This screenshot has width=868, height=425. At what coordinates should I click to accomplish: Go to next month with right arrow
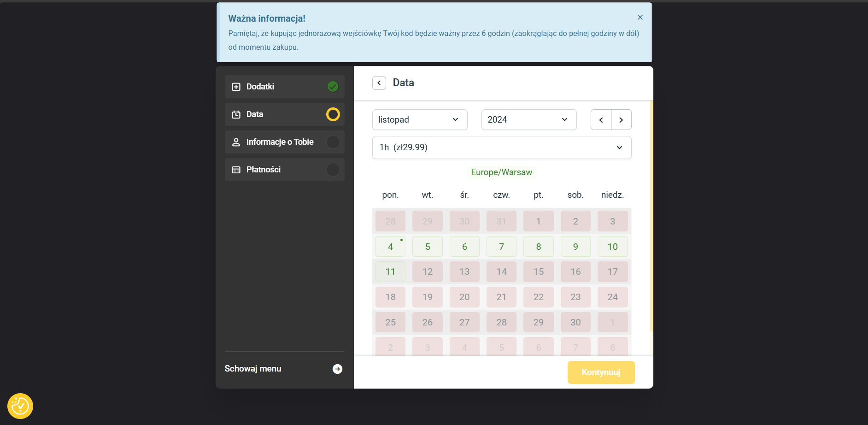pos(621,120)
